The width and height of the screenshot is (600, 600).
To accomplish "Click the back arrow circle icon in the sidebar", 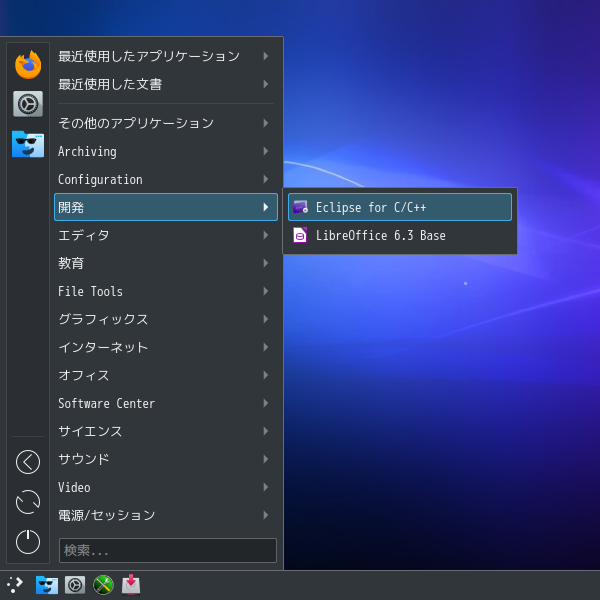I will click(28, 462).
